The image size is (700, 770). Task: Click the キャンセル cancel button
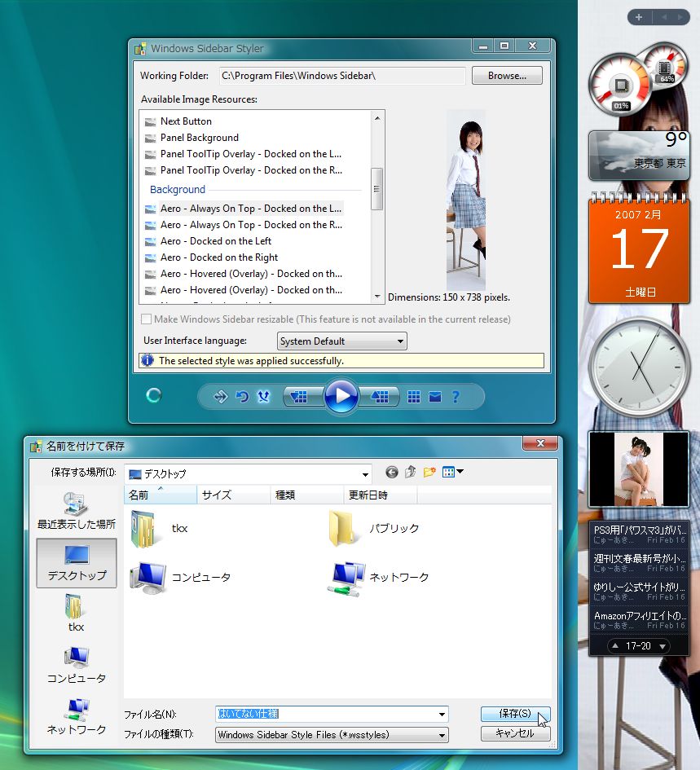pos(515,733)
